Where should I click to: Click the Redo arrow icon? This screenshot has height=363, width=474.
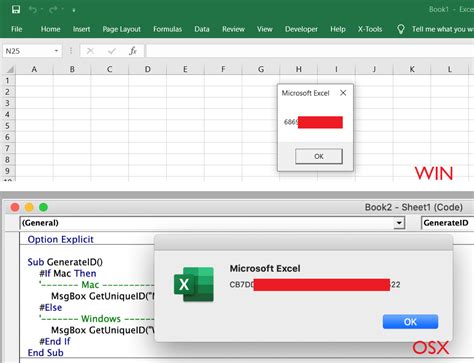53,10
